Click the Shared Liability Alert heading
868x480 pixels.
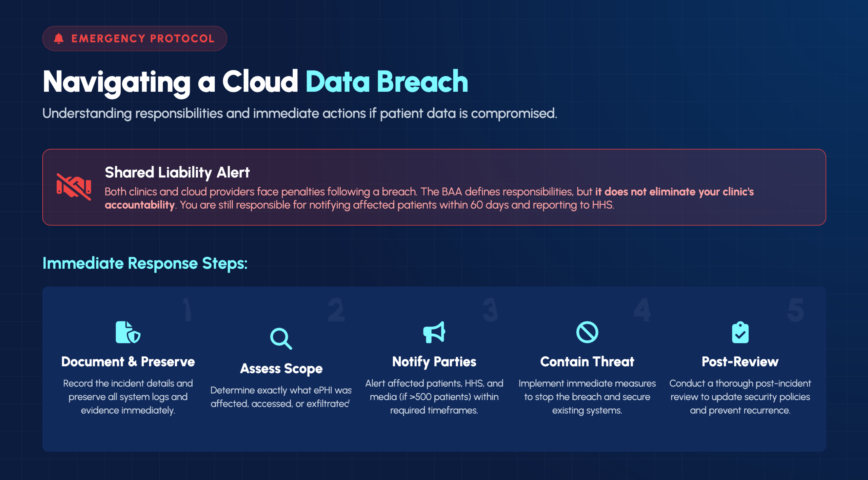pos(177,172)
